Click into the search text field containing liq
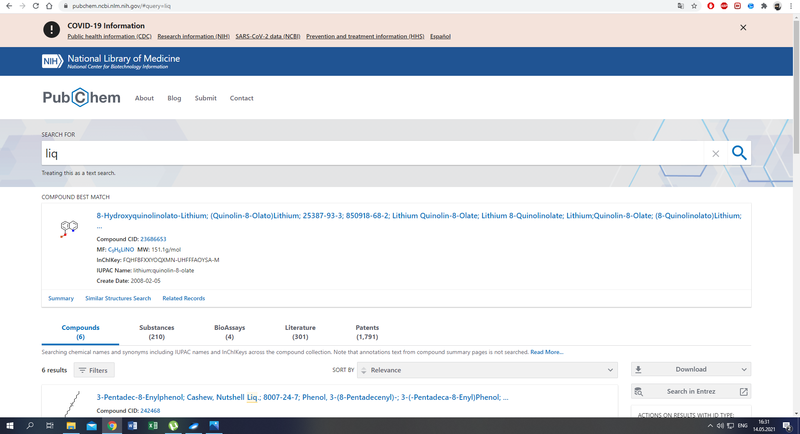The width and height of the screenshot is (800, 434). [370, 154]
